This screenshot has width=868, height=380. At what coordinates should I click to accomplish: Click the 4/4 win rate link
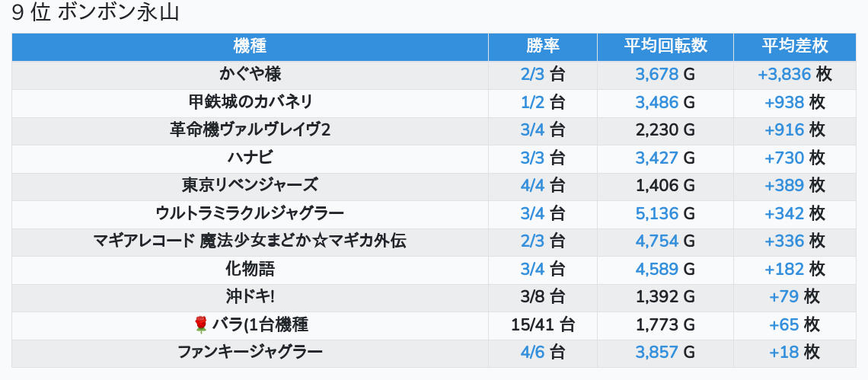click(533, 186)
